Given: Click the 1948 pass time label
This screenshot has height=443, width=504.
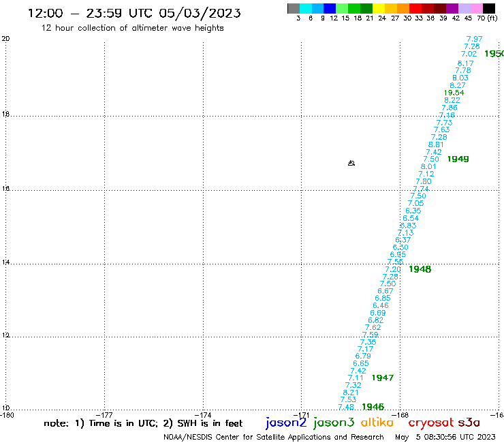Looking at the screenshot, I should [x=420, y=269].
